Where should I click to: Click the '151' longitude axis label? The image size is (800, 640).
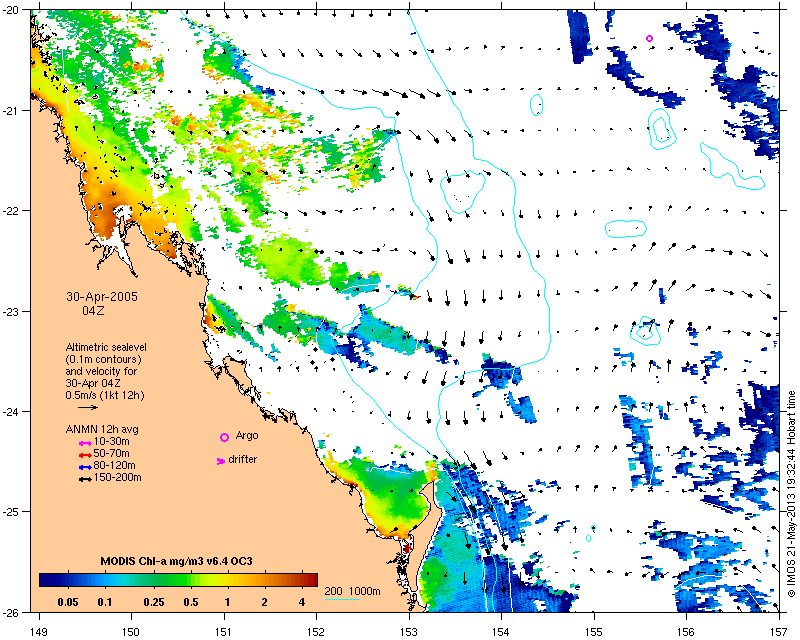pos(224,632)
